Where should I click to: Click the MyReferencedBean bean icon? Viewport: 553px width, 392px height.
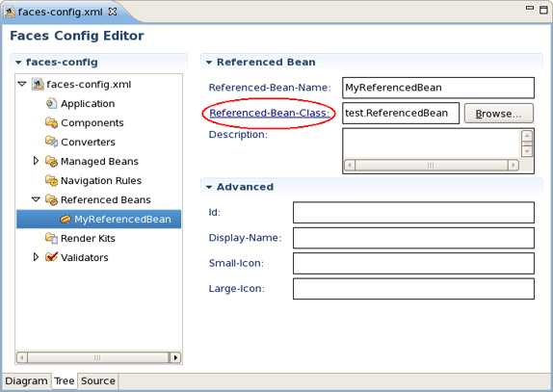tap(66, 219)
